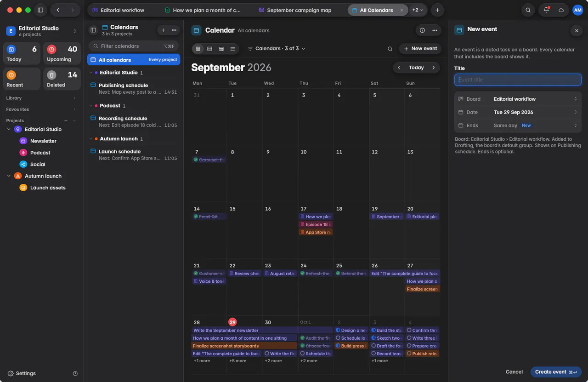Screen dimensions: 588x382
Task: Toggle the main sidebar from the title bar
Action: coord(40,10)
